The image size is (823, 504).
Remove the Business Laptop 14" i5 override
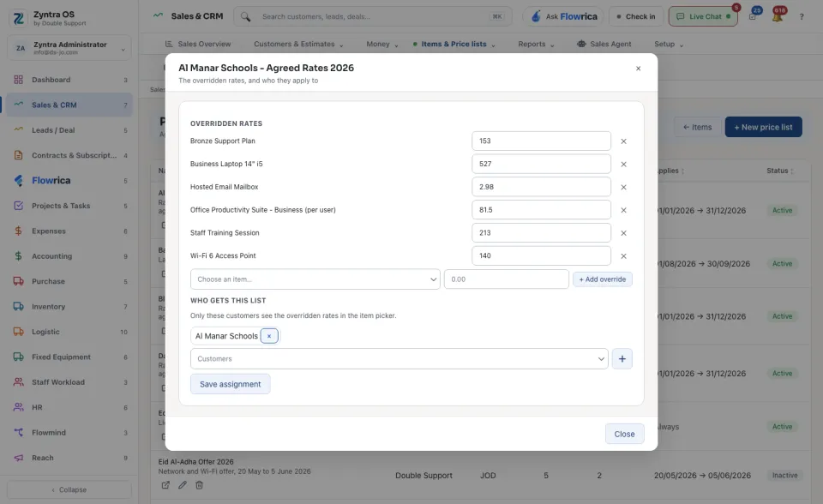(623, 165)
